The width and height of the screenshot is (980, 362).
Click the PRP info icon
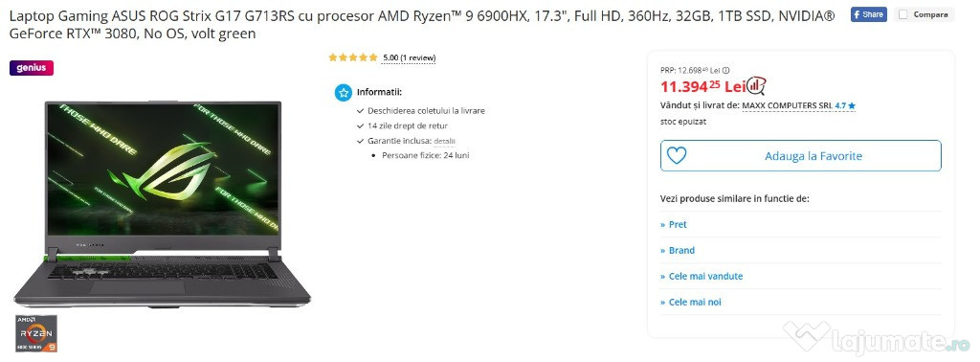(725, 71)
